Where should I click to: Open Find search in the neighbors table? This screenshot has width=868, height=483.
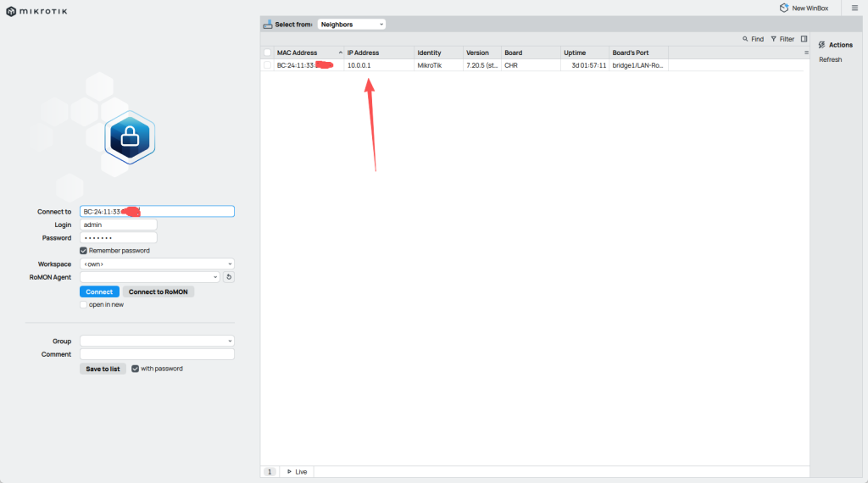pyautogui.click(x=753, y=39)
